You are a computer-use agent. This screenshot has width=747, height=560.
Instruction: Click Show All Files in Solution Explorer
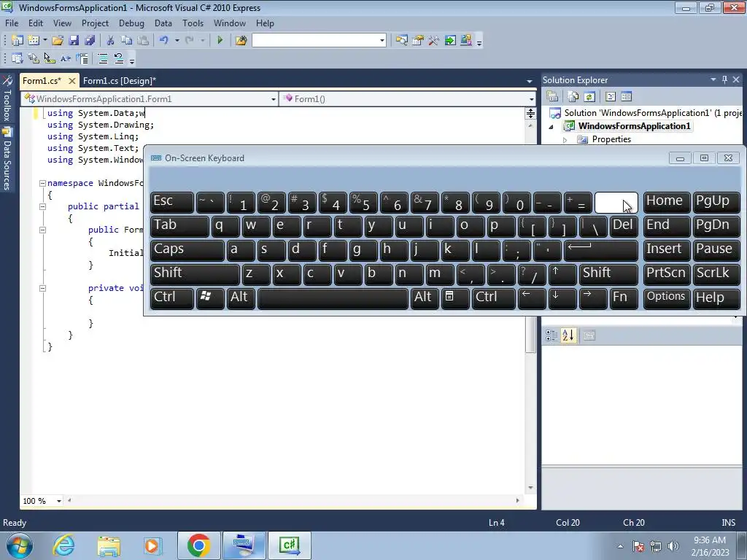[x=573, y=97]
